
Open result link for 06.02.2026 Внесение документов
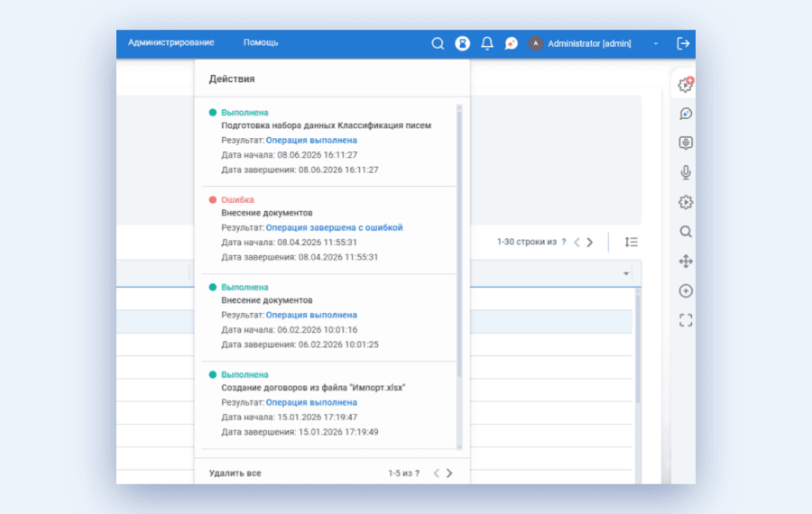pos(311,316)
